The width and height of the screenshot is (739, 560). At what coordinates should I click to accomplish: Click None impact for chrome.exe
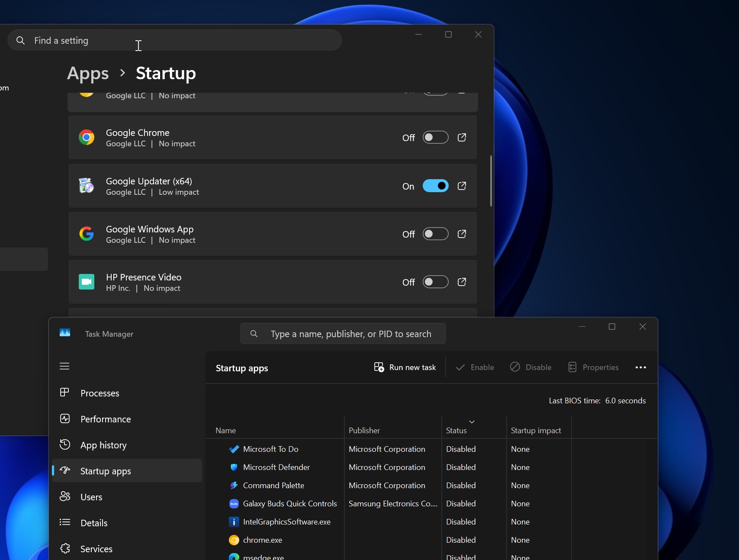[x=520, y=540]
